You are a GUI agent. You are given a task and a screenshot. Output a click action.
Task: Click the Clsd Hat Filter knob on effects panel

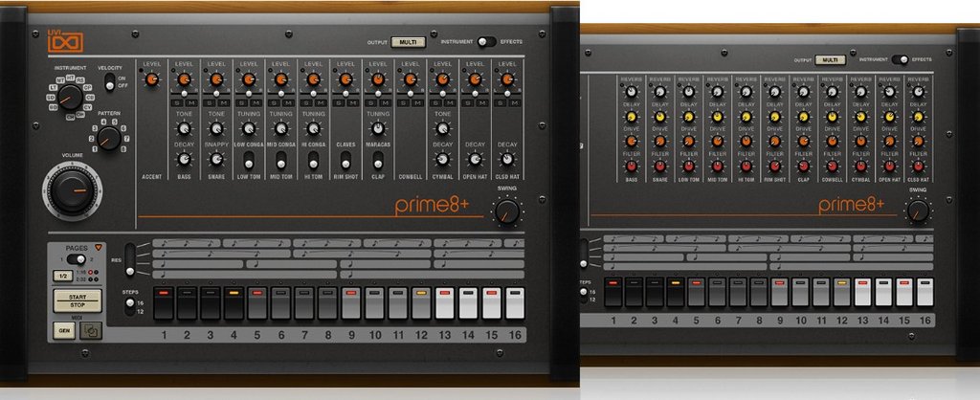click(x=918, y=167)
